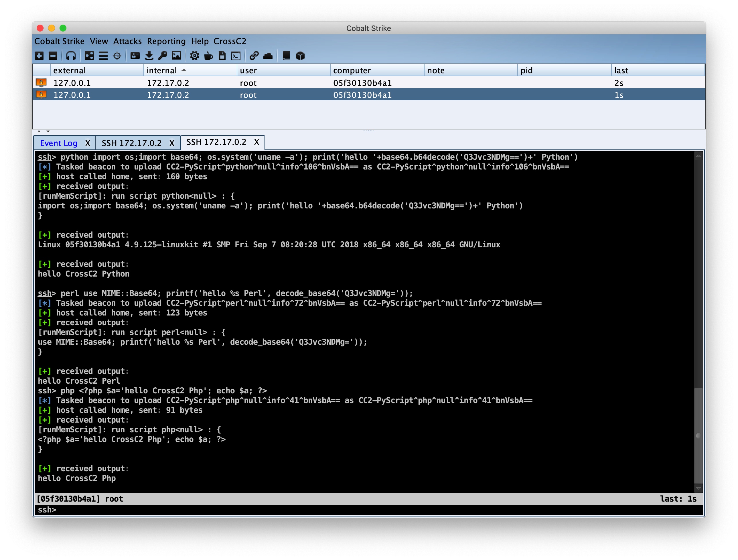The image size is (738, 560).
Task: Click the console vertical scrollbar thumb
Action: click(698, 435)
